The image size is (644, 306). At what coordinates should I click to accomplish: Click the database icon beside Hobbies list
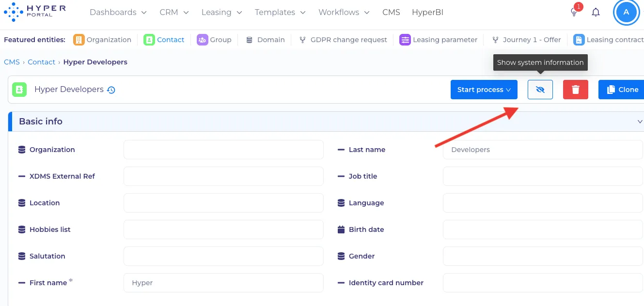tap(22, 229)
